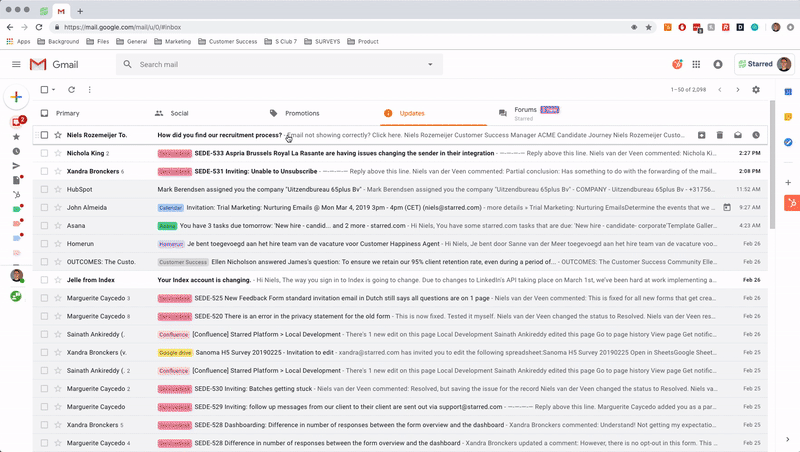Get add-ons with the plus icon
The height and width of the screenshot is (452, 800).
pyautogui.click(x=788, y=182)
